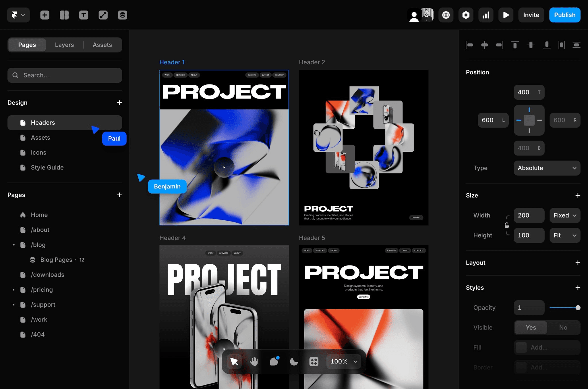Open the Position Type Absolute dropdown

[x=547, y=168]
